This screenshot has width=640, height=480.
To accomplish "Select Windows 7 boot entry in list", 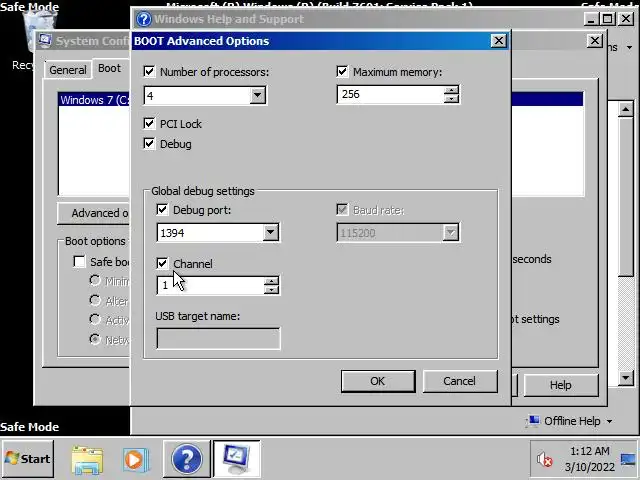I will tap(94, 100).
